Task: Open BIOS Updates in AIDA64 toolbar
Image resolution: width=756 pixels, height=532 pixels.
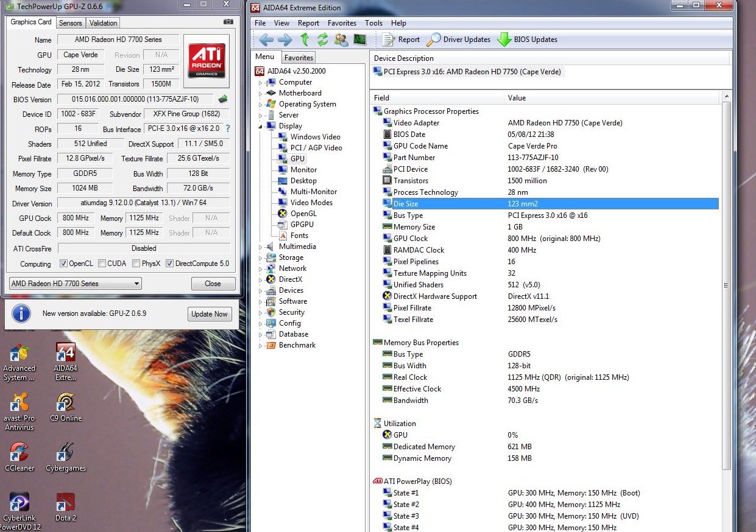Action: point(528,40)
